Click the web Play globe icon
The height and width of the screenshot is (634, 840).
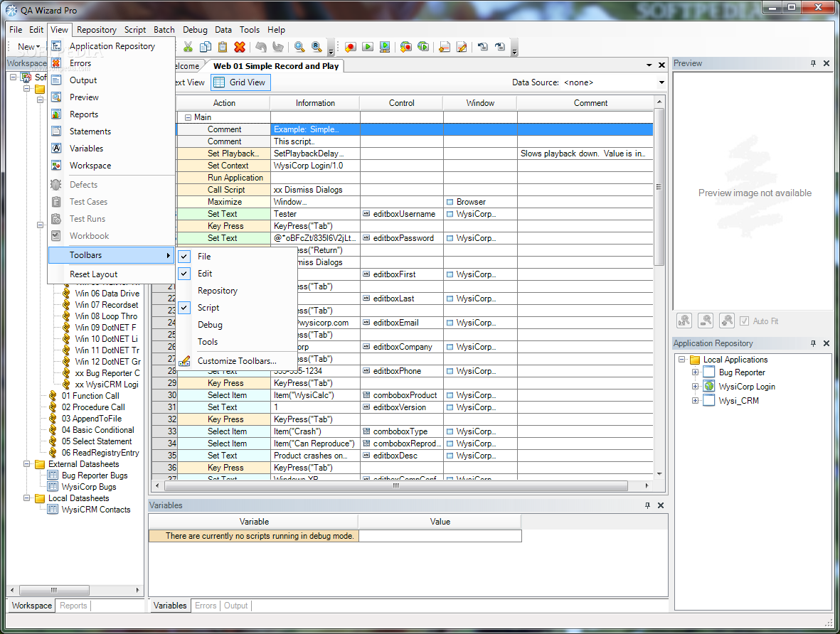pyautogui.click(x=423, y=47)
